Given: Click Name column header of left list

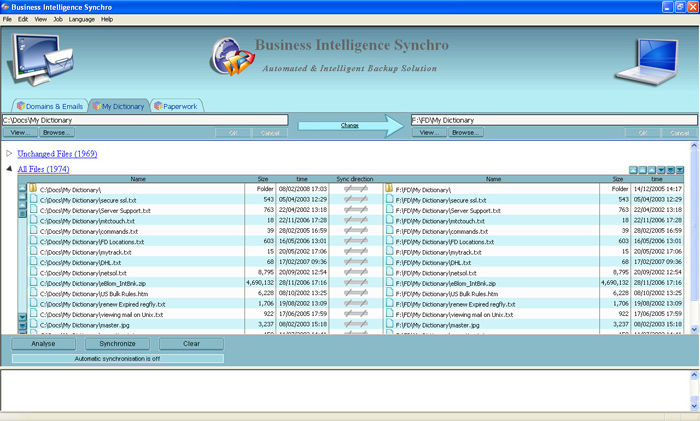Looking at the screenshot, I should pyautogui.click(x=138, y=179).
